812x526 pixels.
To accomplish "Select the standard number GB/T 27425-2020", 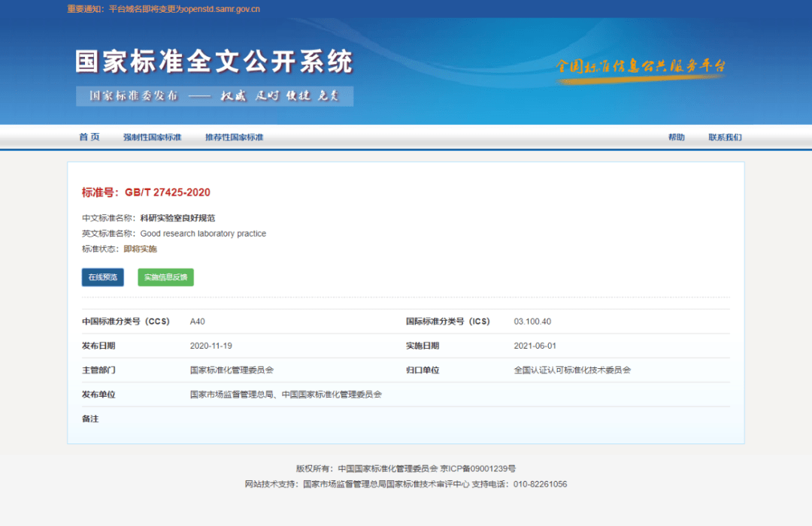I will pyautogui.click(x=167, y=192).
